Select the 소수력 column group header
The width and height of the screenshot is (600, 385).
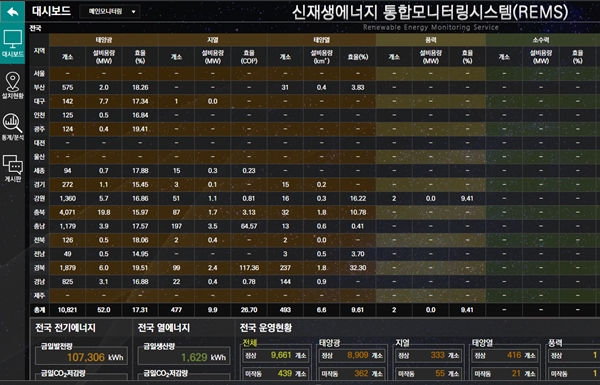[x=541, y=40]
